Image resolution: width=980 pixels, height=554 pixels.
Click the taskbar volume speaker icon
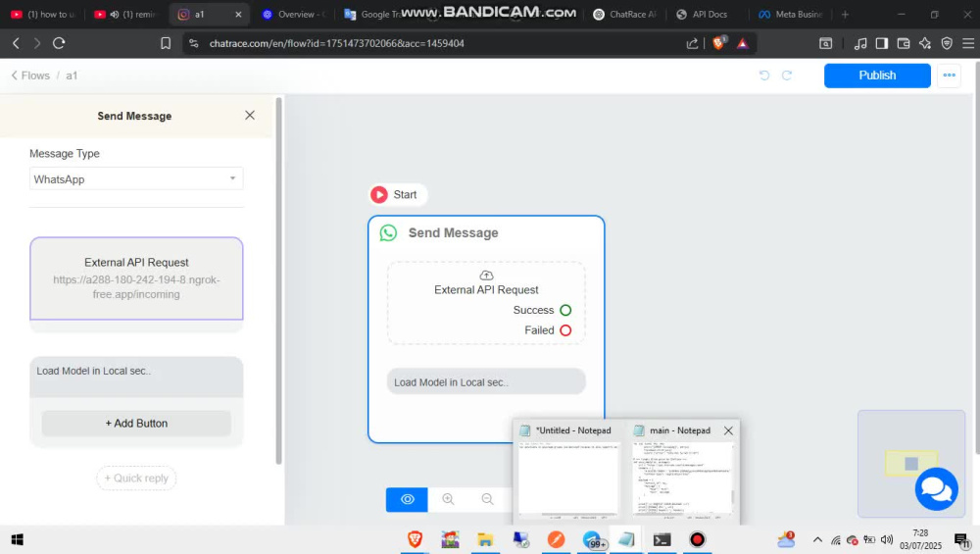click(x=887, y=539)
